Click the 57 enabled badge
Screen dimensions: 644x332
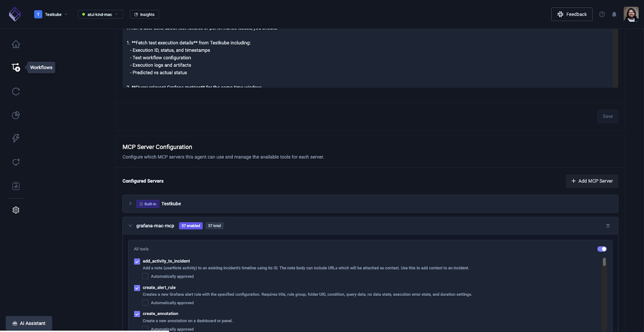[x=191, y=226]
